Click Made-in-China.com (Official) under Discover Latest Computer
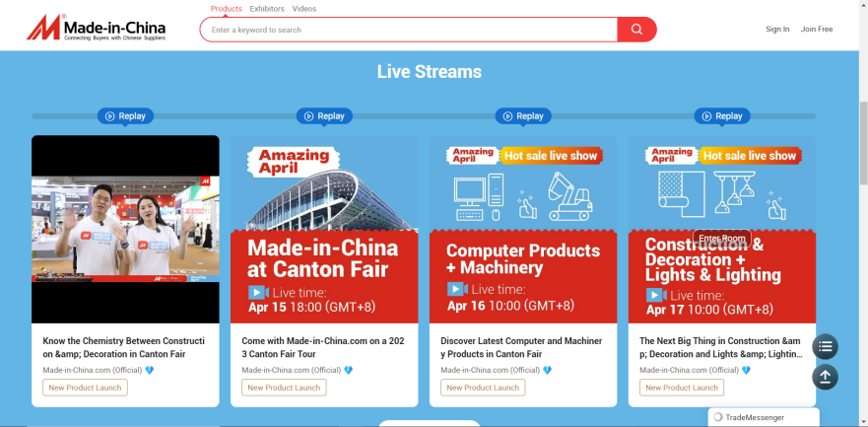868x427 pixels. point(491,370)
